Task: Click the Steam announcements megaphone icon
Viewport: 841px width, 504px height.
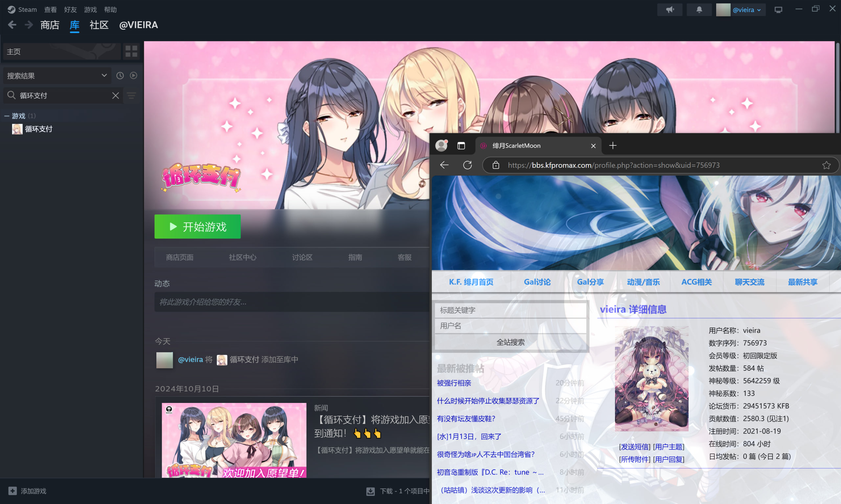Action: pos(670,10)
